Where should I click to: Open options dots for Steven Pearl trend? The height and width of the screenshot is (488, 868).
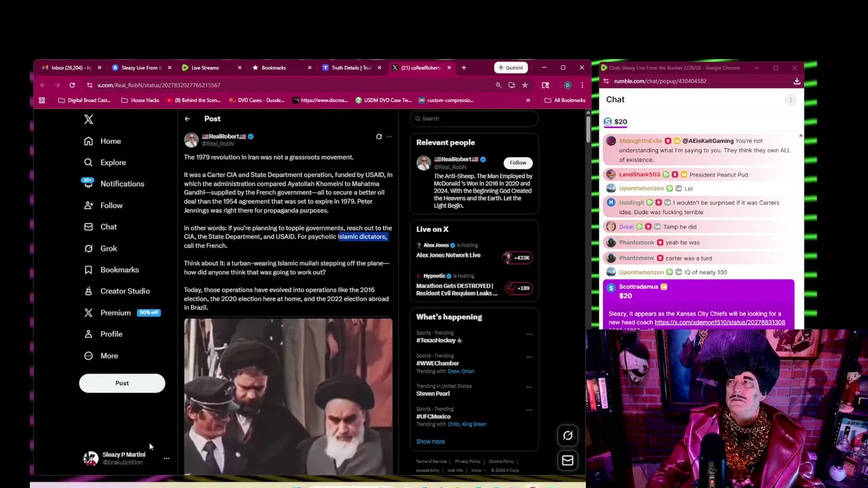click(529, 387)
